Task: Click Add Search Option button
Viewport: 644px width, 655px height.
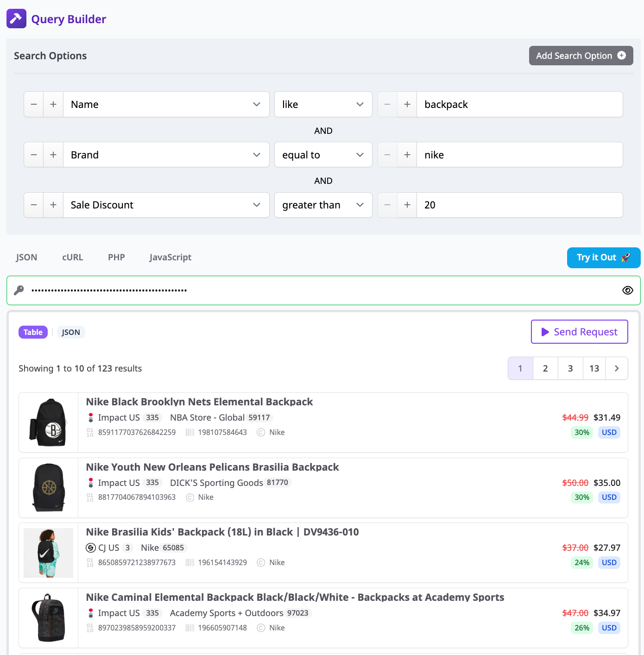Action: click(x=581, y=56)
